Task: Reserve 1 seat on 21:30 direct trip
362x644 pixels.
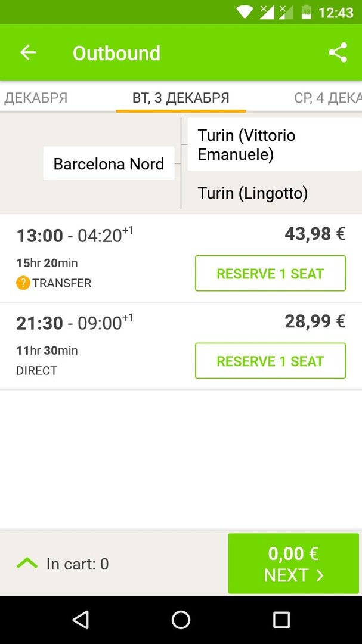Action: tap(270, 361)
